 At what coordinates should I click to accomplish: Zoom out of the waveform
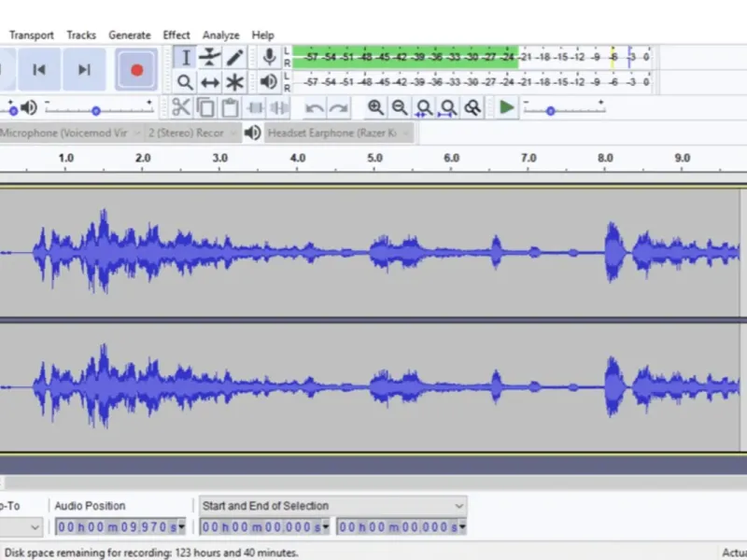[400, 107]
